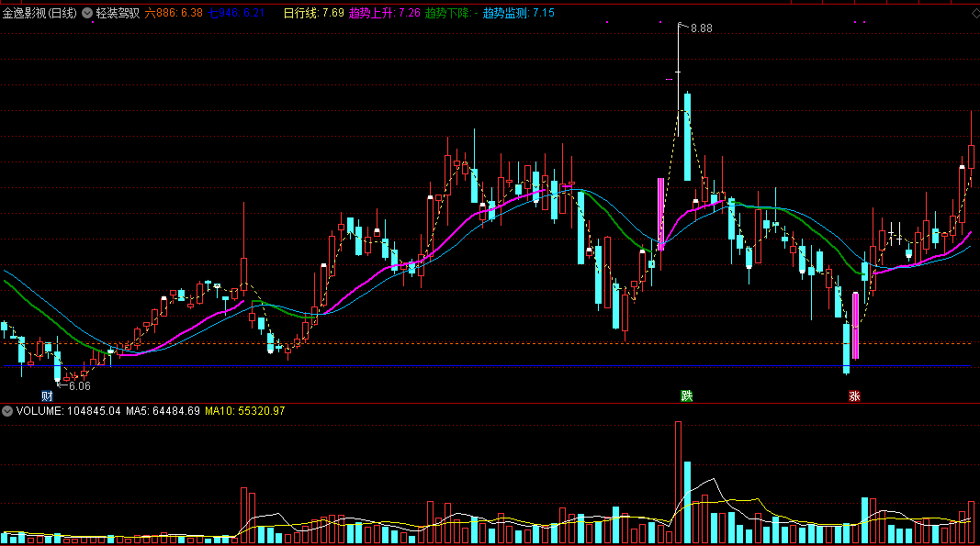The height and width of the screenshot is (546, 980).
Task: Select the 七946: 6.21 indicator value
Action: coord(236,13)
